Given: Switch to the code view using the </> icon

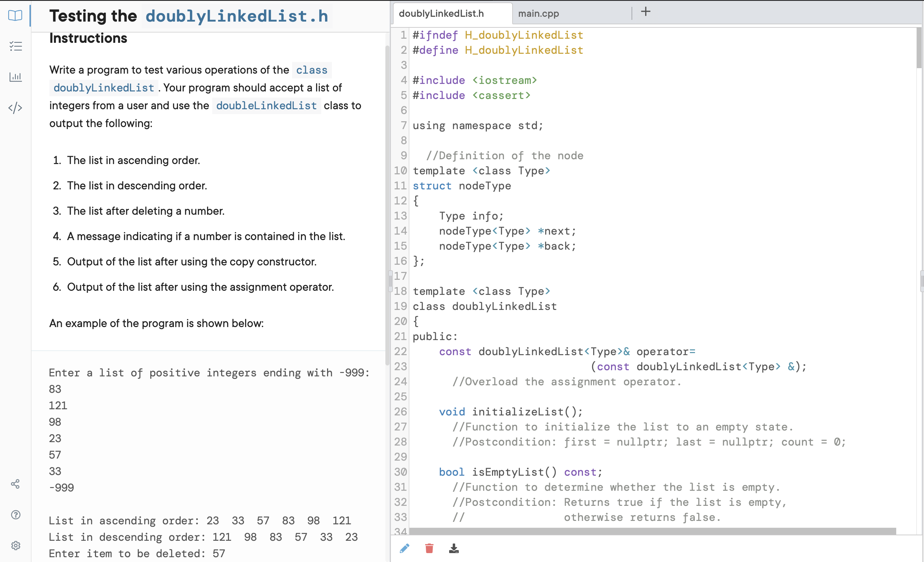Looking at the screenshot, I should click(15, 108).
